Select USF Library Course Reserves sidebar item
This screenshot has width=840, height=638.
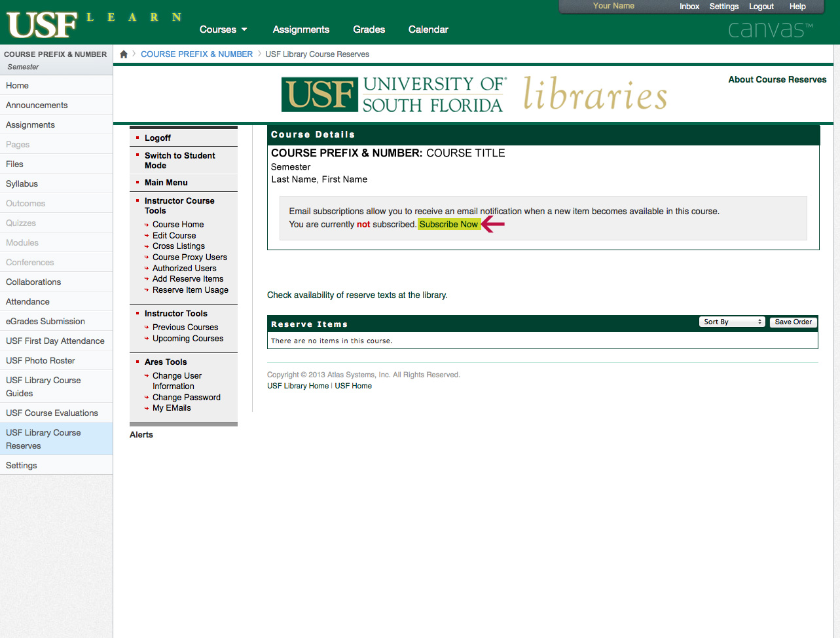[56, 439]
